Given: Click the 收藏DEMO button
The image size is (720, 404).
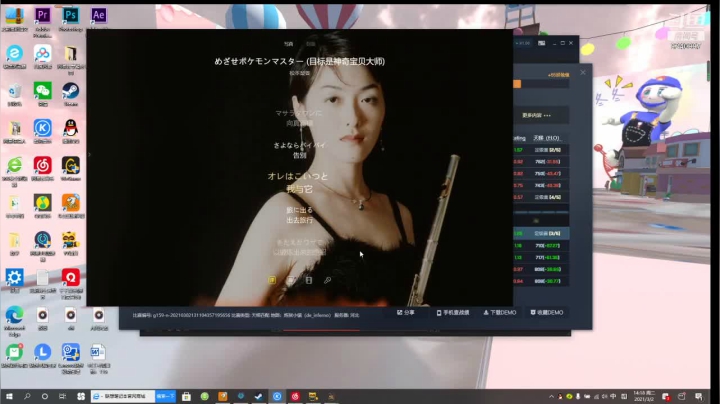Looking at the screenshot, I should click(x=547, y=313).
